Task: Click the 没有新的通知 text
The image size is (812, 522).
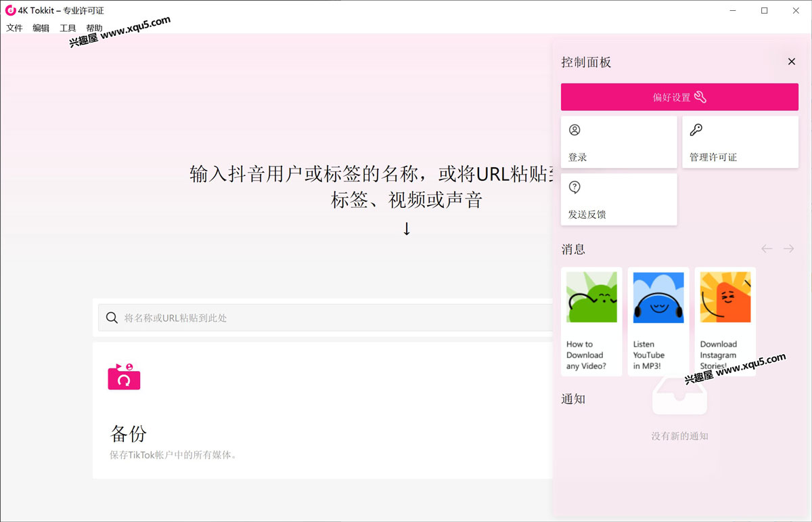Action: (x=679, y=436)
